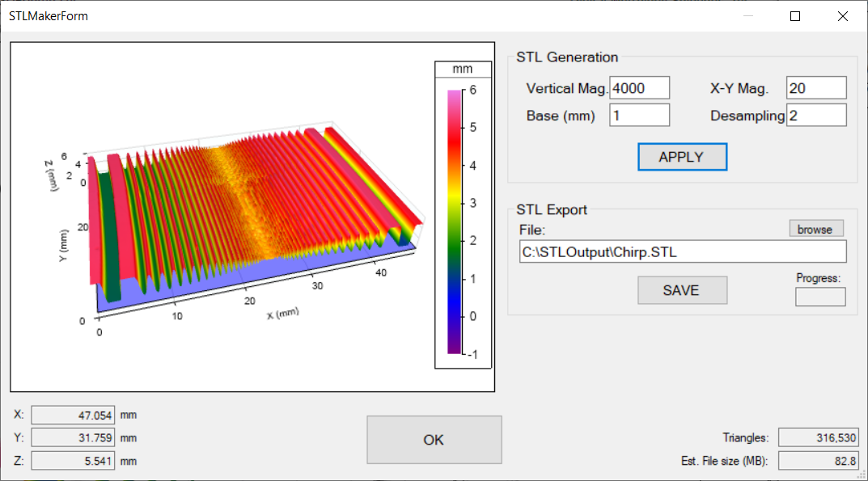
Task: Select the Est. File size readout
Action: coord(819,460)
